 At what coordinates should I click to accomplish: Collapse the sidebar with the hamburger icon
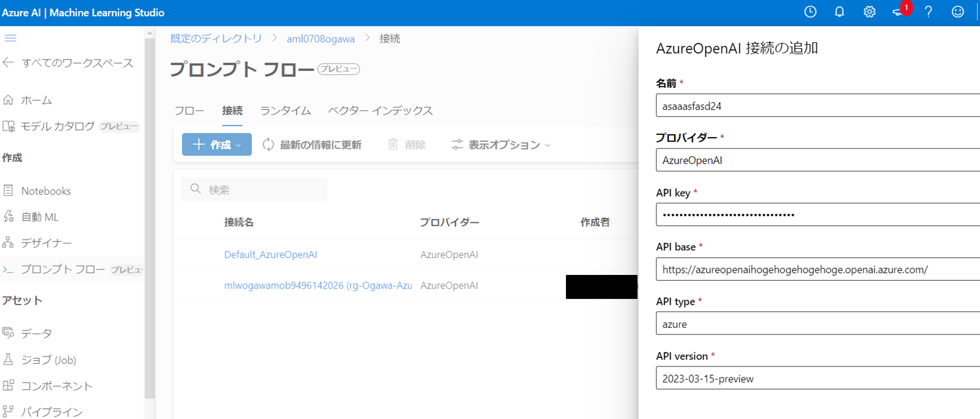(x=10, y=38)
